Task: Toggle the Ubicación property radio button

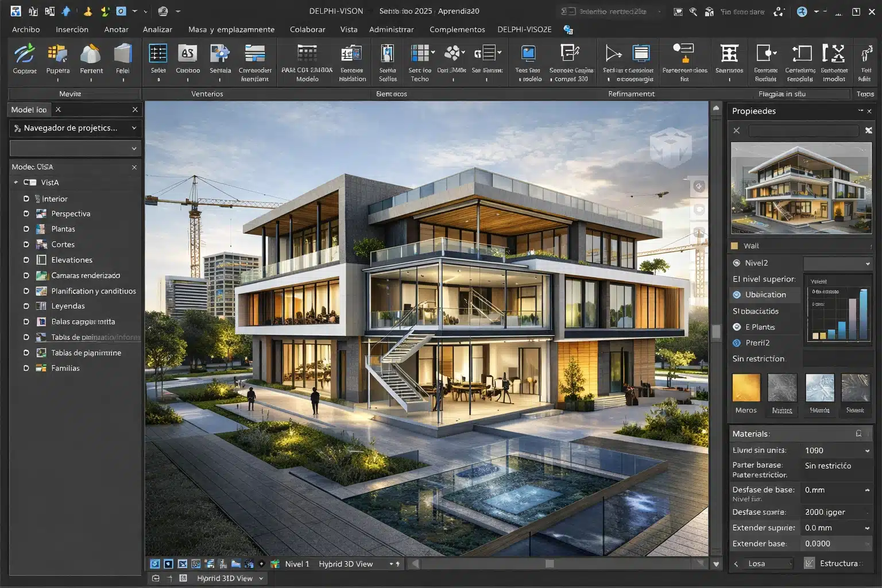Action: point(737,295)
